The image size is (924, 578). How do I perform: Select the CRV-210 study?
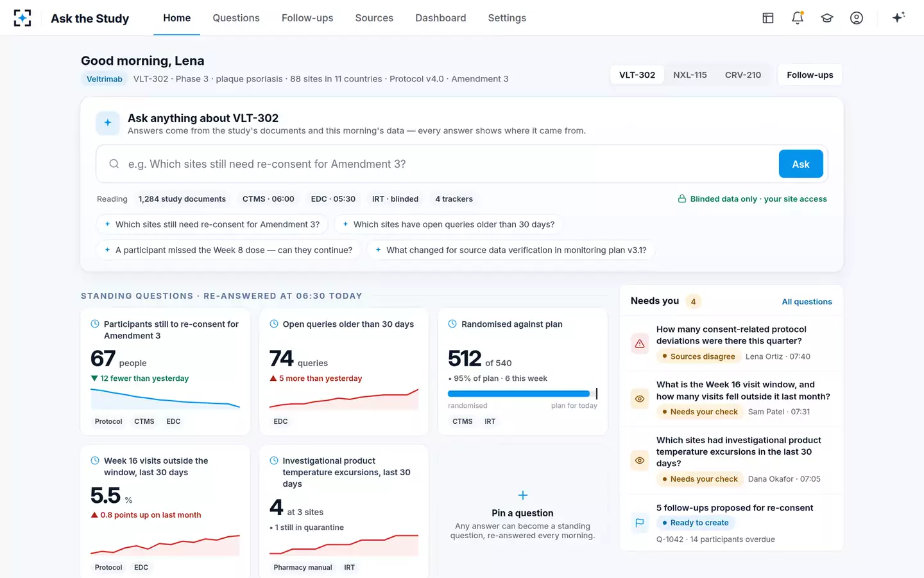743,75
